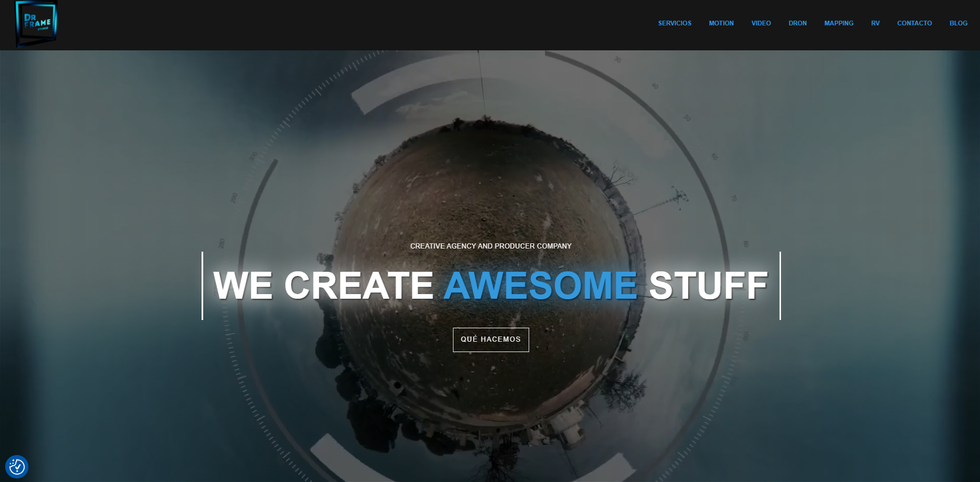Navigate to the DRON page
The image size is (980, 482).
pos(797,23)
